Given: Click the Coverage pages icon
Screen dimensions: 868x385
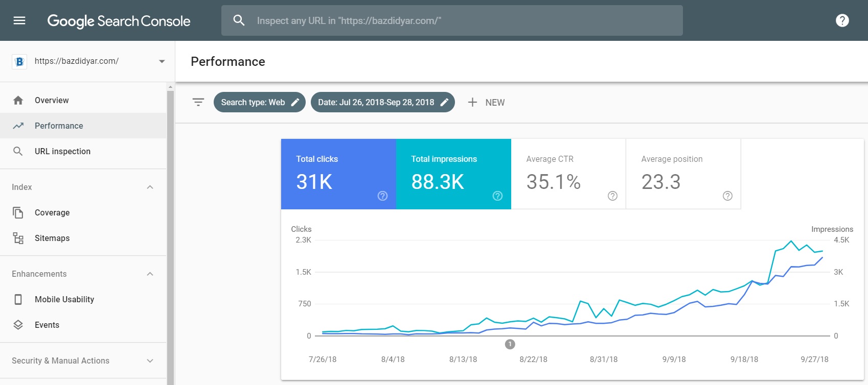Looking at the screenshot, I should click(x=18, y=212).
